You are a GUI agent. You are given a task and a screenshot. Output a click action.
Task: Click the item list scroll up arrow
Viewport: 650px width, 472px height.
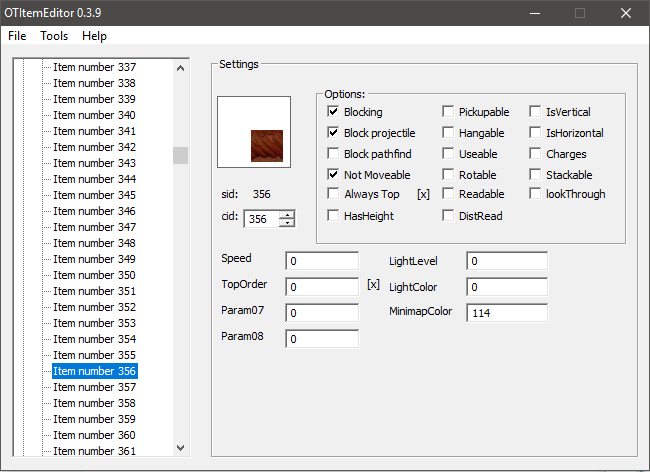click(180, 68)
